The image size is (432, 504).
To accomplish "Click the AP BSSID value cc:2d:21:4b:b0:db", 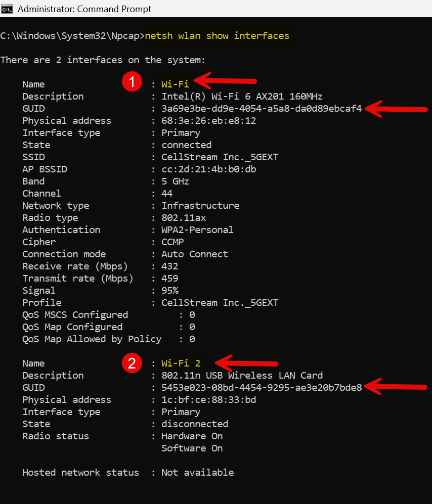I will [x=208, y=169].
